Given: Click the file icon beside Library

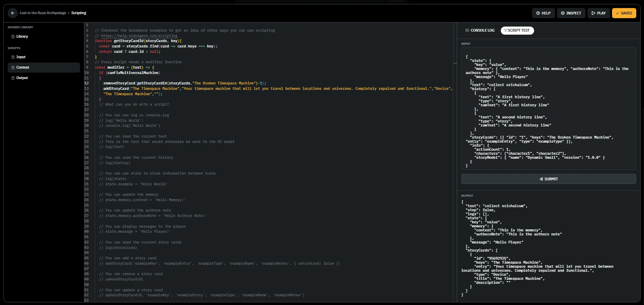Looking at the screenshot, I should [12, 36].
